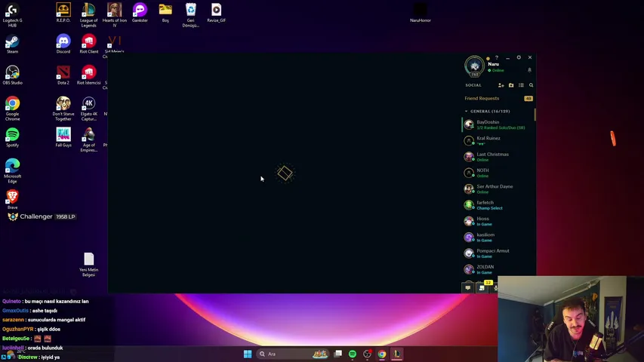Open OBS Studio from the taskbar
Viewport: 644px width, 362px height.
point(367,354)
